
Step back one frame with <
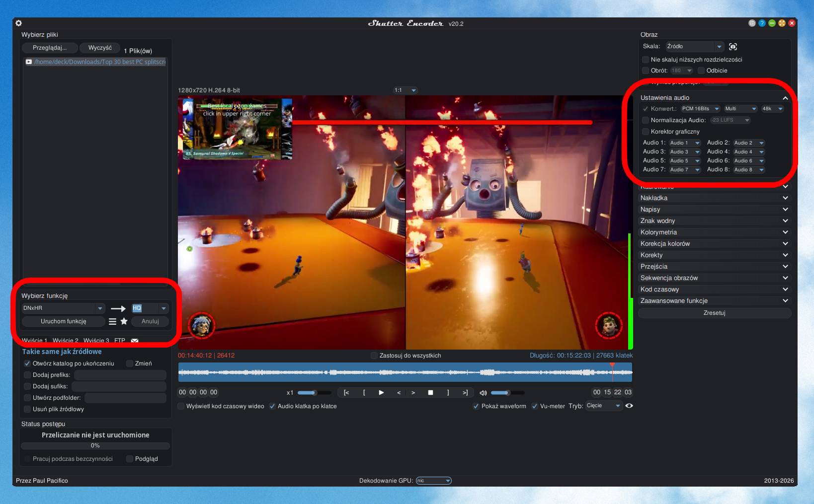[399, 393]
